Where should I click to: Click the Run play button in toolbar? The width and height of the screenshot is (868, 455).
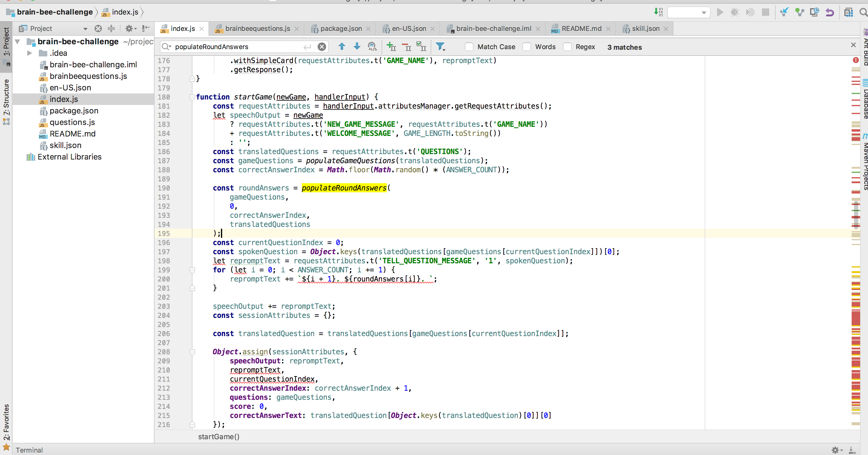720,12
